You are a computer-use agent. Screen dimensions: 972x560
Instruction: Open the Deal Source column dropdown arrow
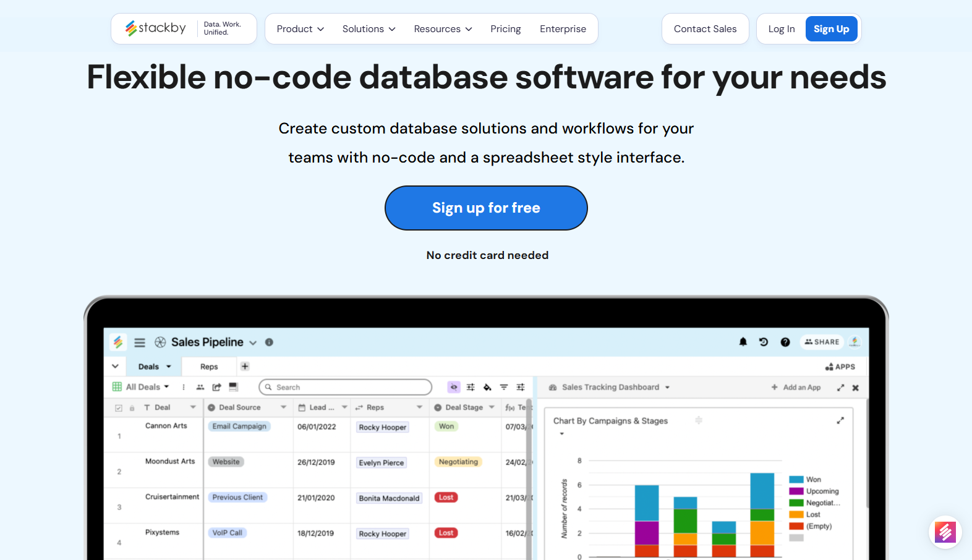pos(284,407)
